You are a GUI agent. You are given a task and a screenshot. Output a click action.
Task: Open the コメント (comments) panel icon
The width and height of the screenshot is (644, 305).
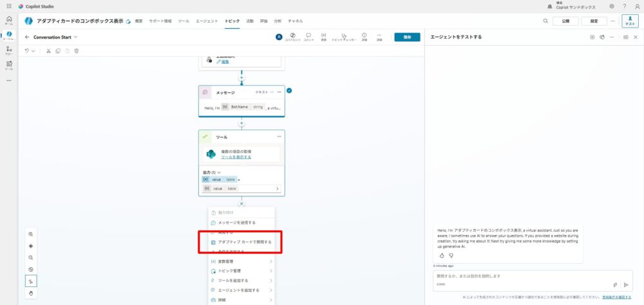[308, 36]
